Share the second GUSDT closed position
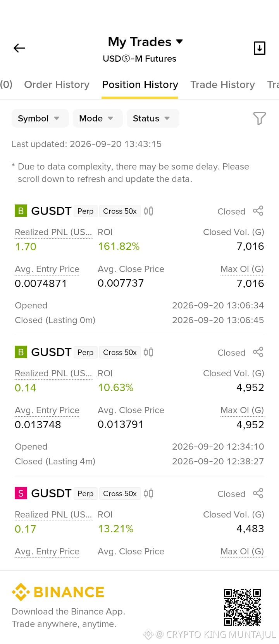The image size is (279, 644). point(258,352)
